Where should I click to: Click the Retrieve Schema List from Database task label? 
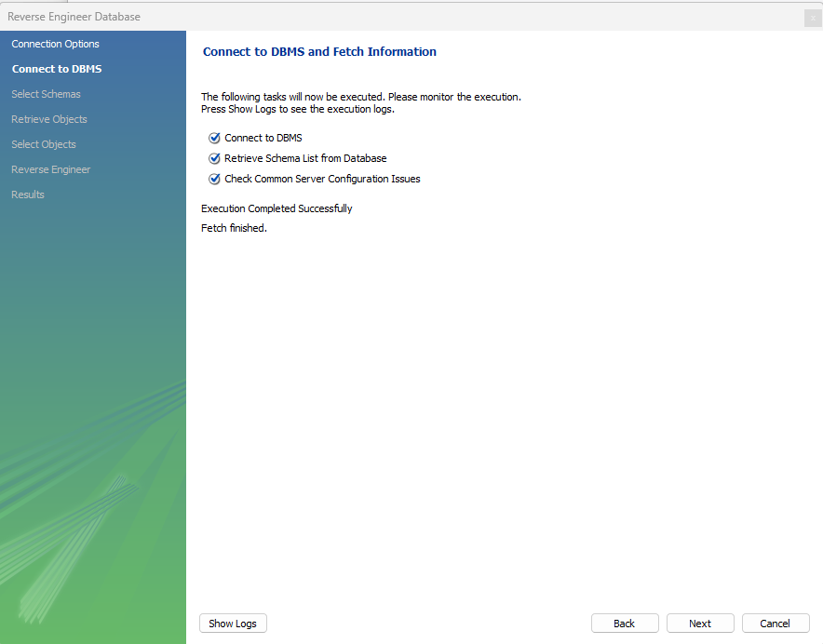point(305,158)
